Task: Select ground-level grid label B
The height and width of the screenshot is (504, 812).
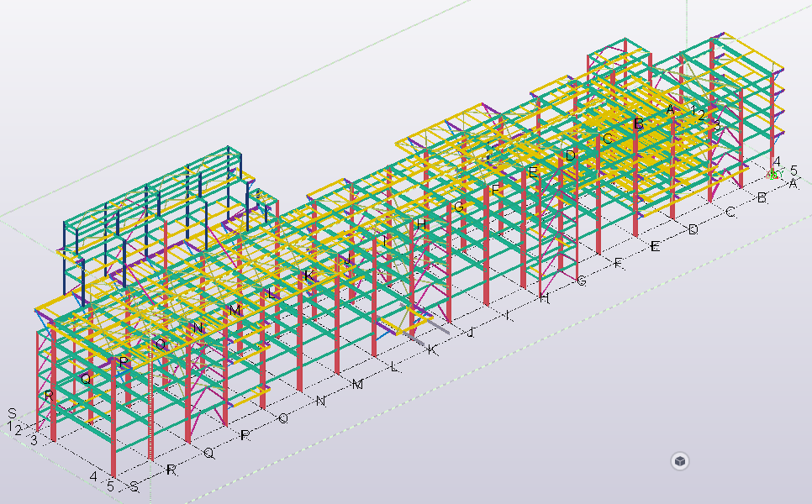Action: click(762, 198)
